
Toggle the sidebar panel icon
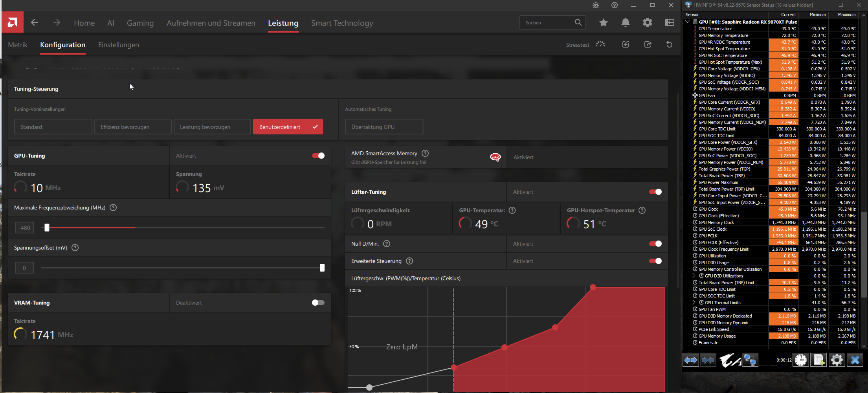670,22
